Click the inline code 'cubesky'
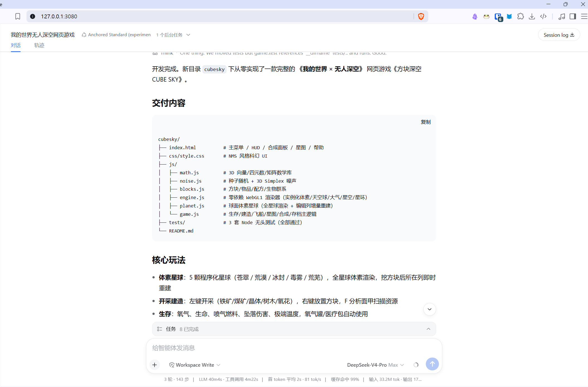This screenshot has width=588, height=387. coord(214,69)
